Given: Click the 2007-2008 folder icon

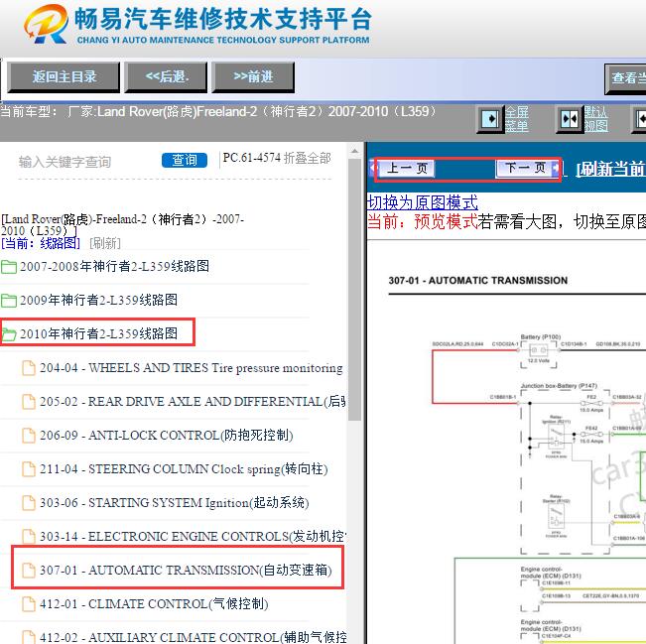Looking at the screenshot, I should coord(9,267).
